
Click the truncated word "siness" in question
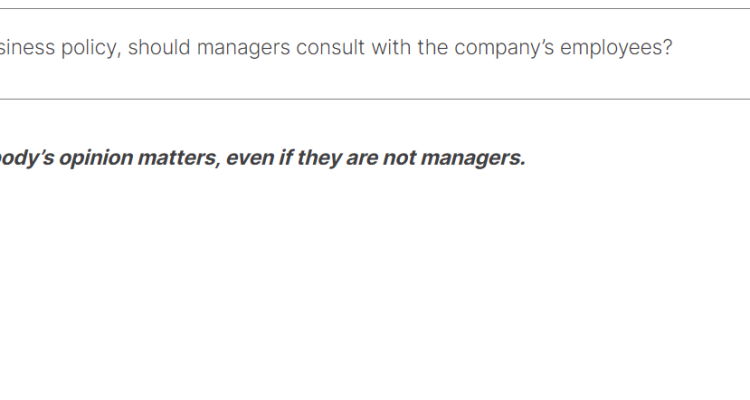pyautogui.click(x=27, y=47)
